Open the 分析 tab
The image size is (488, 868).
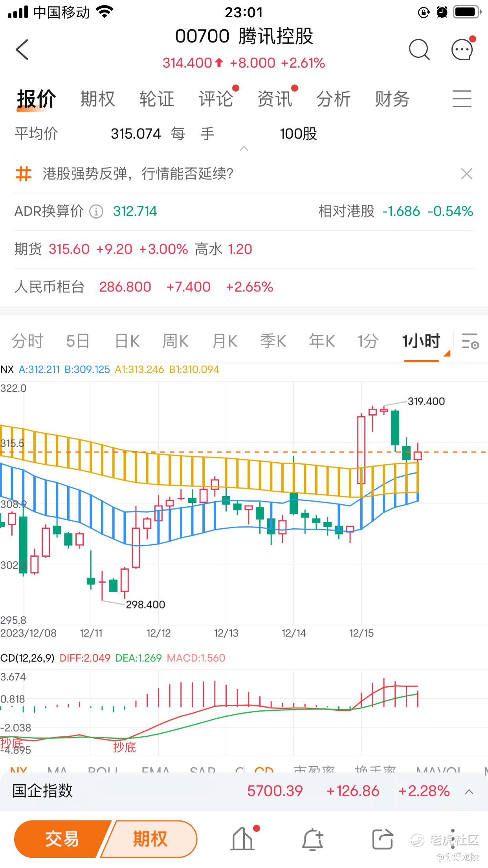(x=333, y=99)
